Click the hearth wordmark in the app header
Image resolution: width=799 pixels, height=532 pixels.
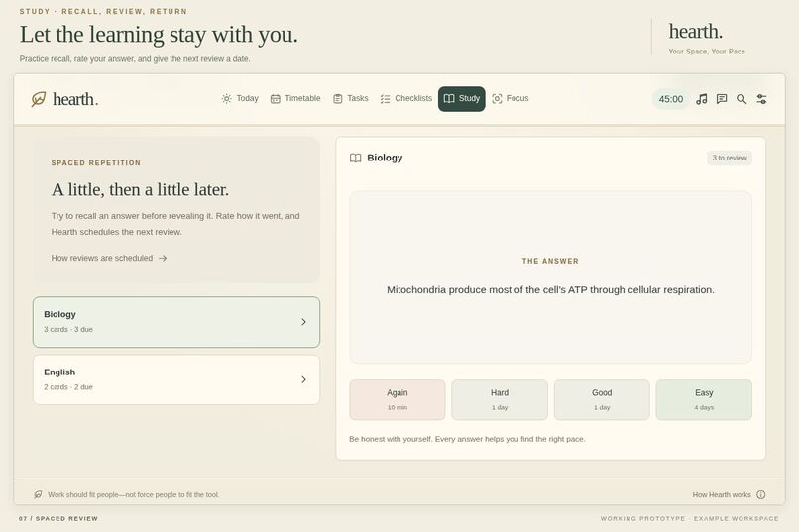pyautogui.click(x=75, y=99)
